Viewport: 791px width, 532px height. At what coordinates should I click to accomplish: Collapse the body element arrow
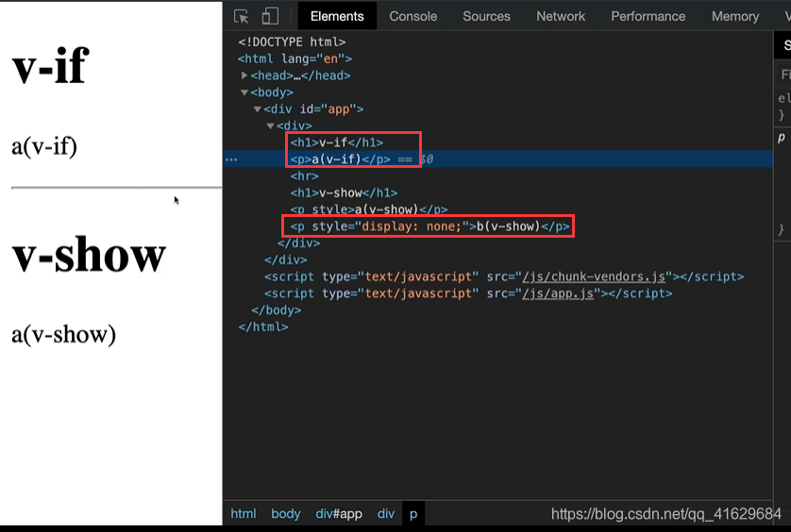(x=244, y=92)
